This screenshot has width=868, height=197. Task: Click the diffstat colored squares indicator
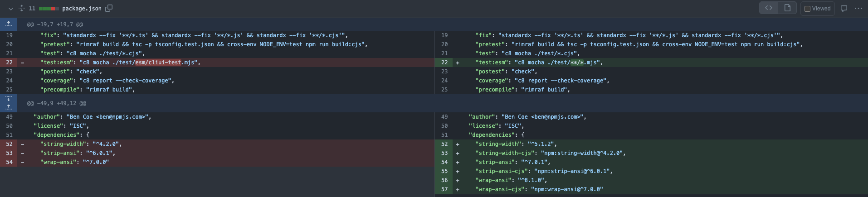tap(49, 9)
